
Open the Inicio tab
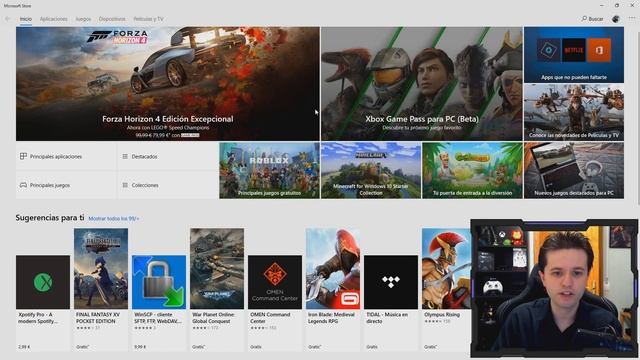coord(26,19)
